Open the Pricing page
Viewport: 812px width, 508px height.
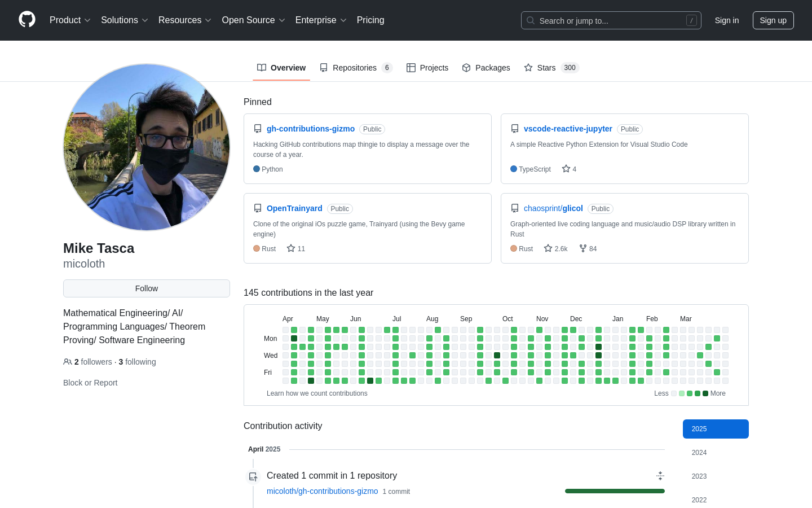pos(370,20)
